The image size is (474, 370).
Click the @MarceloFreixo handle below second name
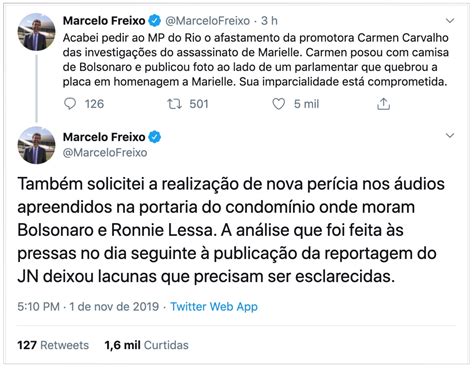point(105,152)
